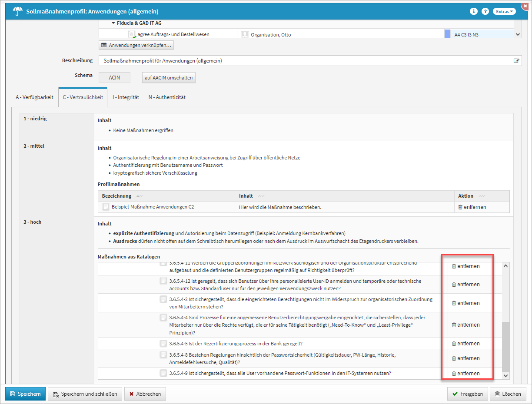This screenshot has height=404, width=532.
Task: Click the document icon beside measure 3.6.5.4-9
Action: pos(163,373)
